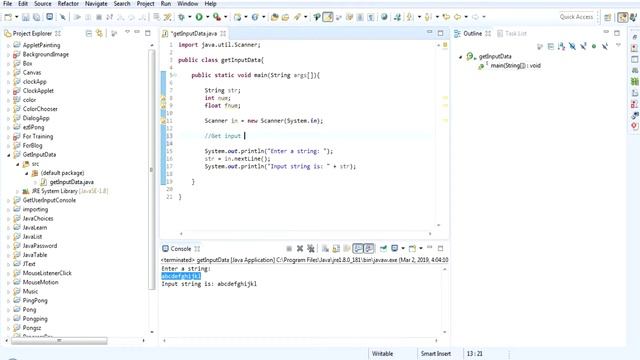Click line 16 str = in.nextLine() code
Image resolution: width=640 pixels, height=360 pixels.
pos(237,159)
